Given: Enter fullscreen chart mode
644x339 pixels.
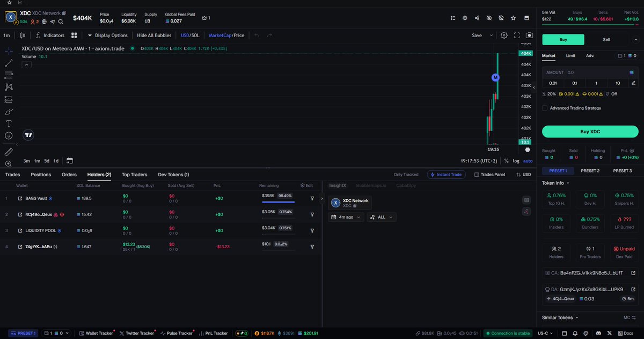Looking at the screenshot, I should 517,35.
